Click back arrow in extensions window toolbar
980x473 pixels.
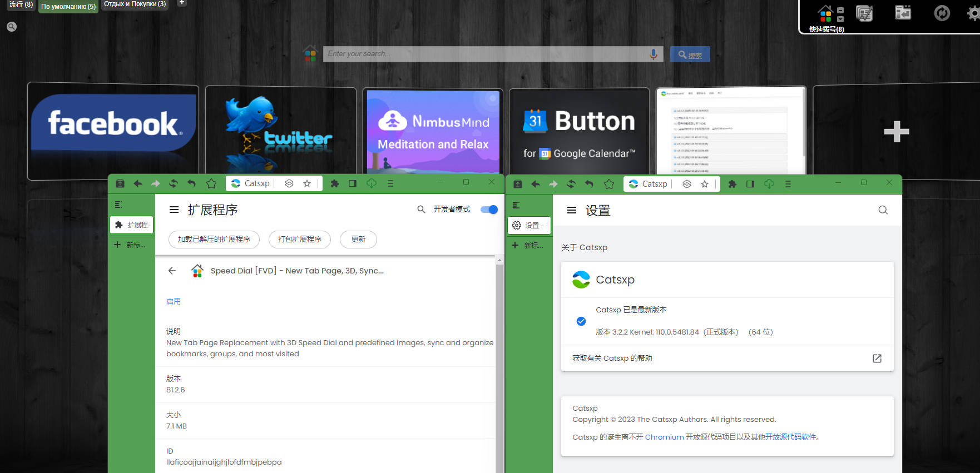138,183
